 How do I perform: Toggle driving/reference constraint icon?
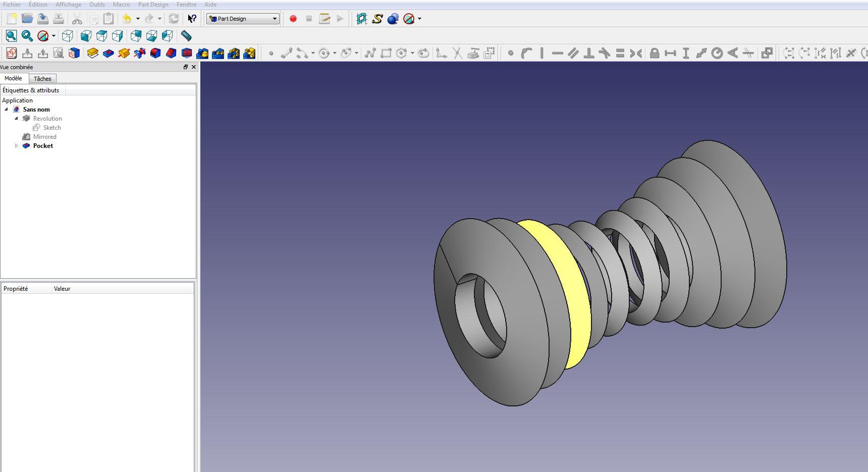[x=767, y=53]
